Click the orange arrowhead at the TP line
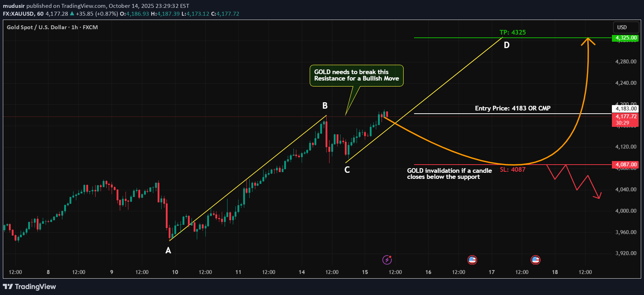 (x=588, y=41)
